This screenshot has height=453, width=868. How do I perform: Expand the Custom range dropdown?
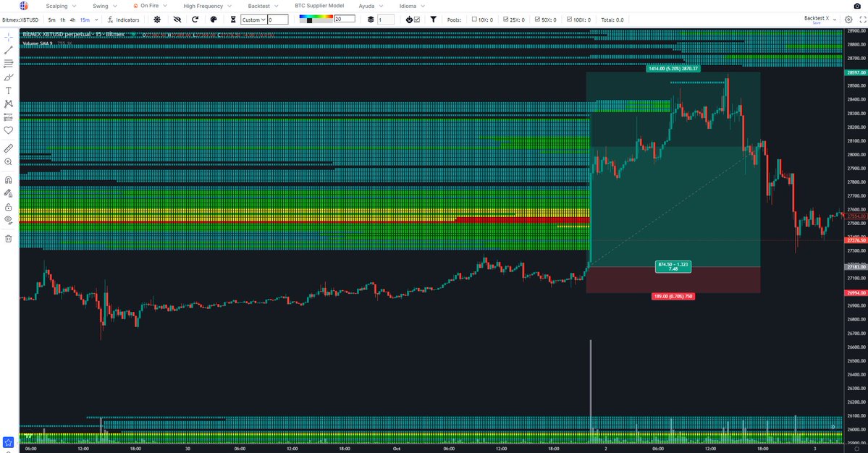pyautogui.click(x=253, y=20)
